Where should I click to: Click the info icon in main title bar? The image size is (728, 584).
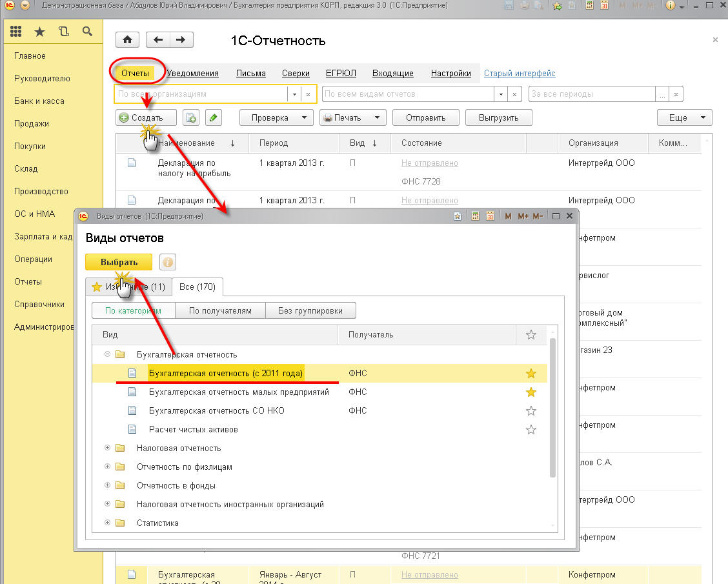[x=670, y=6]
